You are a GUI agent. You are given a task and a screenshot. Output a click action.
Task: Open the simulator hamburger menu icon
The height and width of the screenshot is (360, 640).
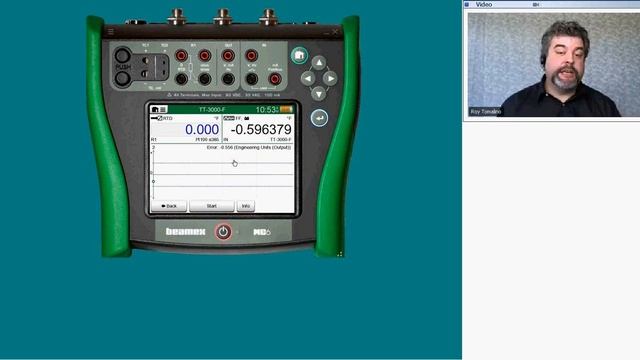coord(111,31)
